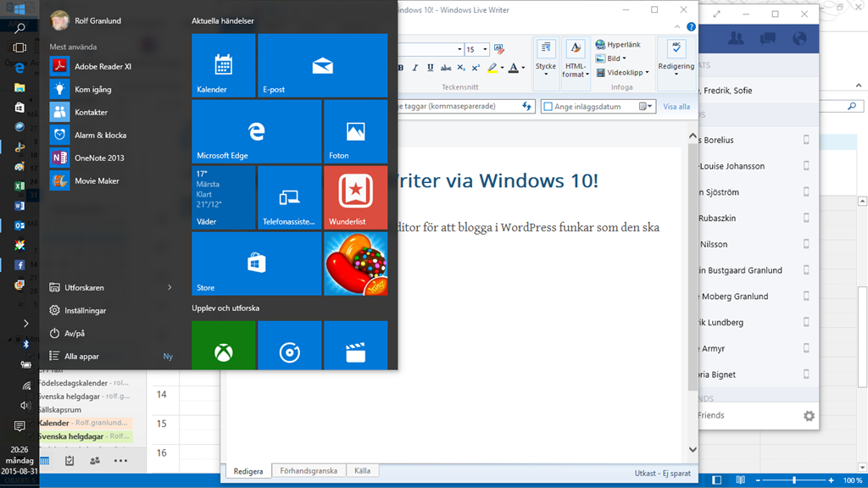The width and height of the screenshot is (868, 488).
Task: Open the Store tile
Action: [256, 263]
